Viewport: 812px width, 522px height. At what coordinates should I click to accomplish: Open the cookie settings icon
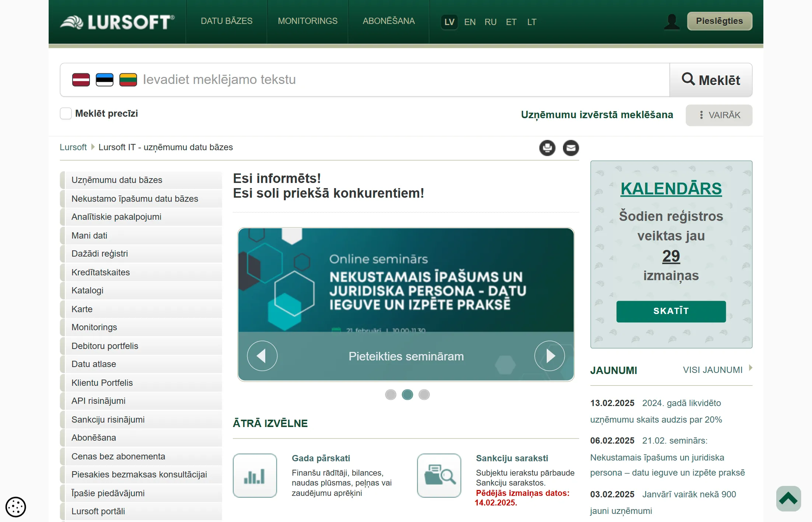pos(16,507)
